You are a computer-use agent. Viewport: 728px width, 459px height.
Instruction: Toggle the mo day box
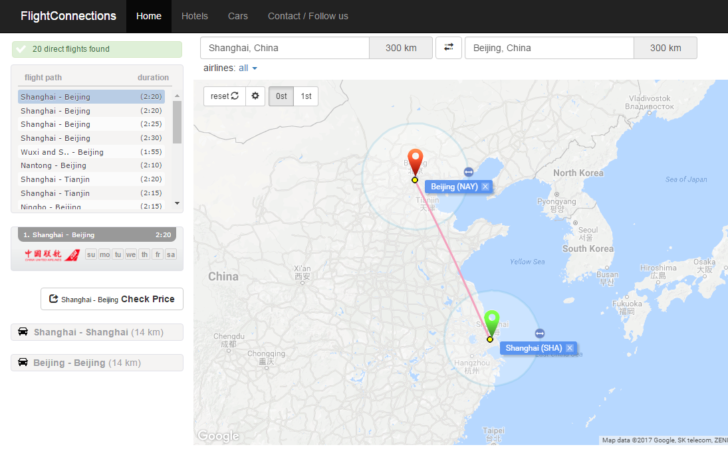click(x=104, y=254)
